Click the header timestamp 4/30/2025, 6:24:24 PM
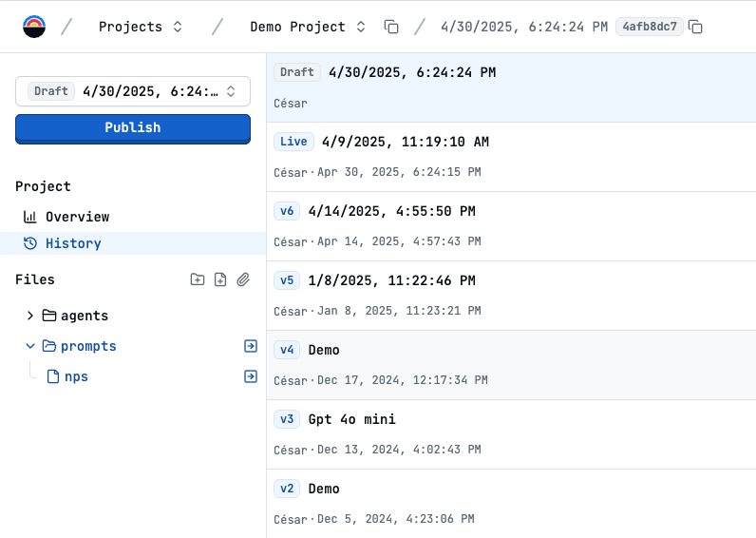The image size is (756, 538). pyautogui.click(x=524, y=27)
